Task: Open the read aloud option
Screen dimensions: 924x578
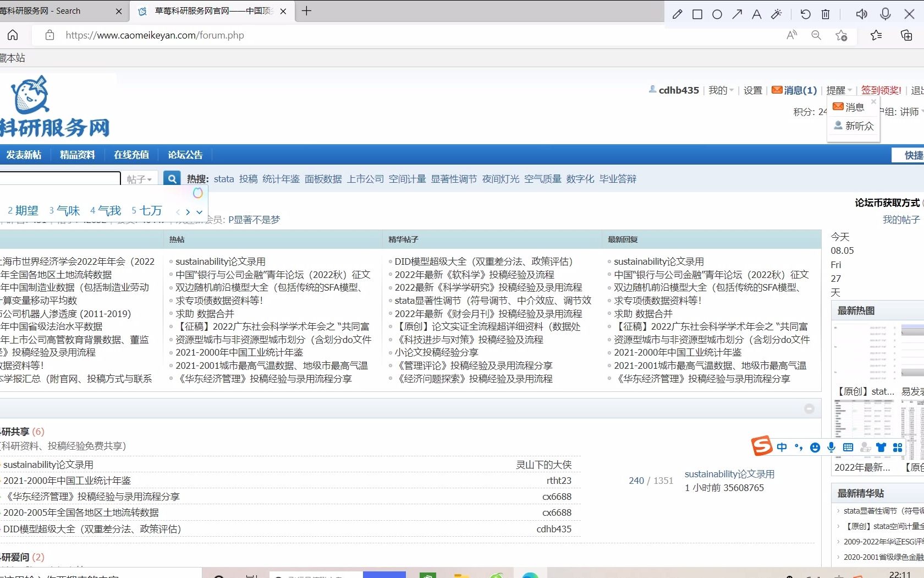Action: pyautogui.click(x=792, y=35)
